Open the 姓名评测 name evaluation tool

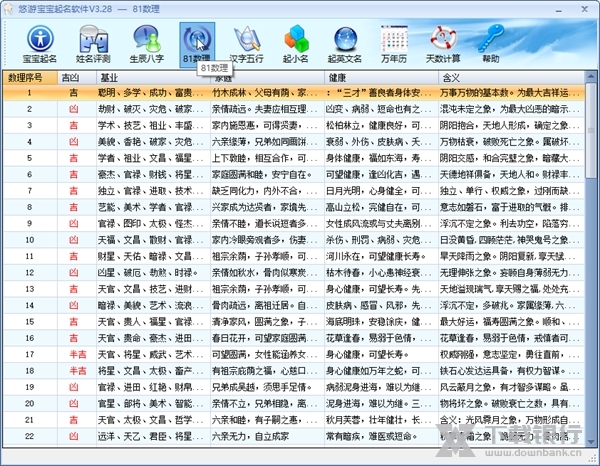point(93,44)
